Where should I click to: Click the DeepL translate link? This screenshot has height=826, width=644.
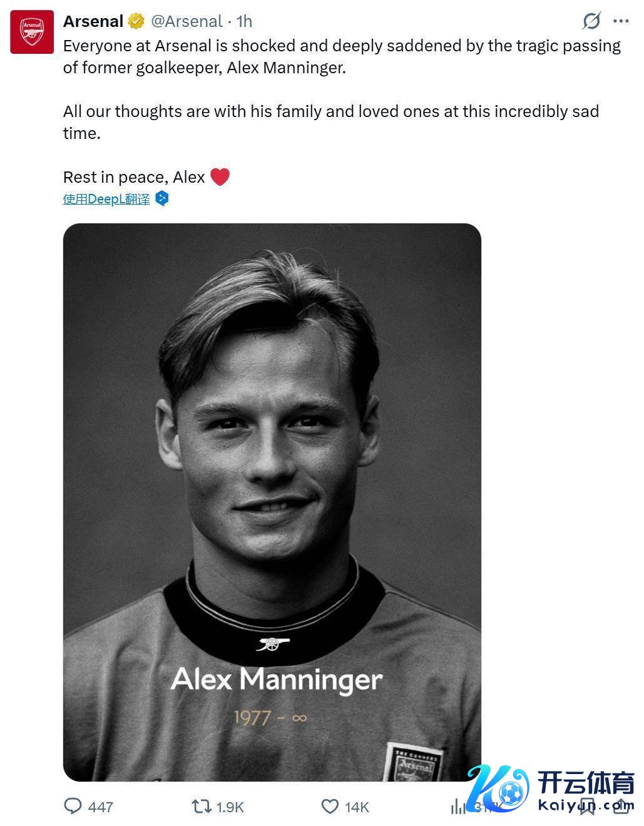pyautogui.click(x=106, y=199)
